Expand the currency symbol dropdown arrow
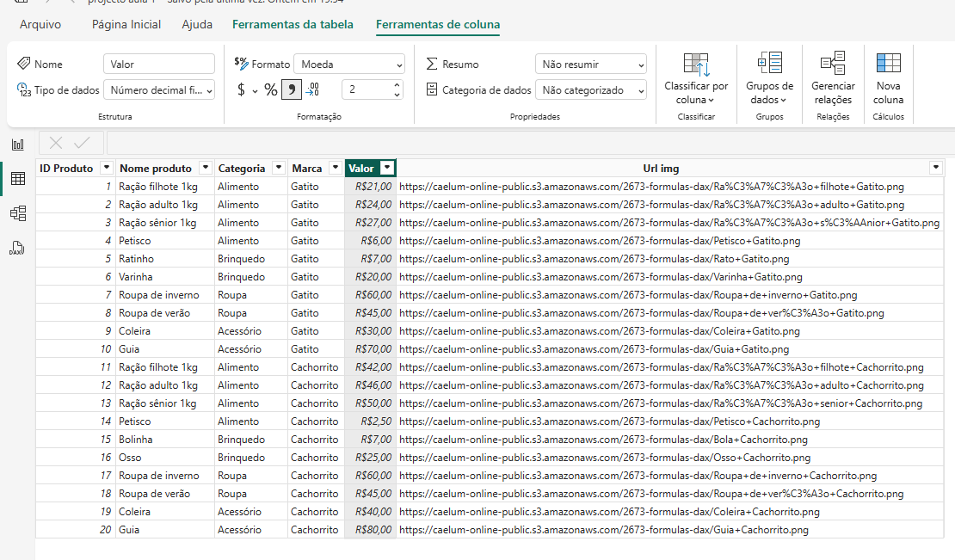Screen dimensions: 955x560 coord(255,91)
